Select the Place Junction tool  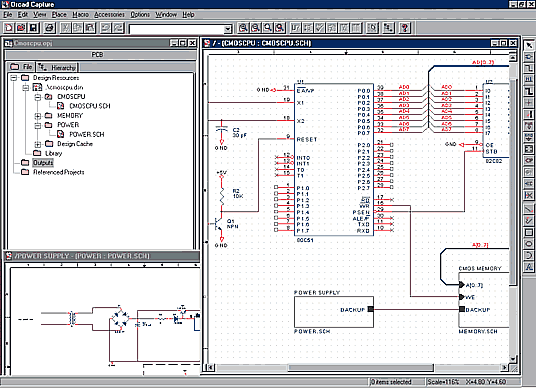[x=528, y=103]
